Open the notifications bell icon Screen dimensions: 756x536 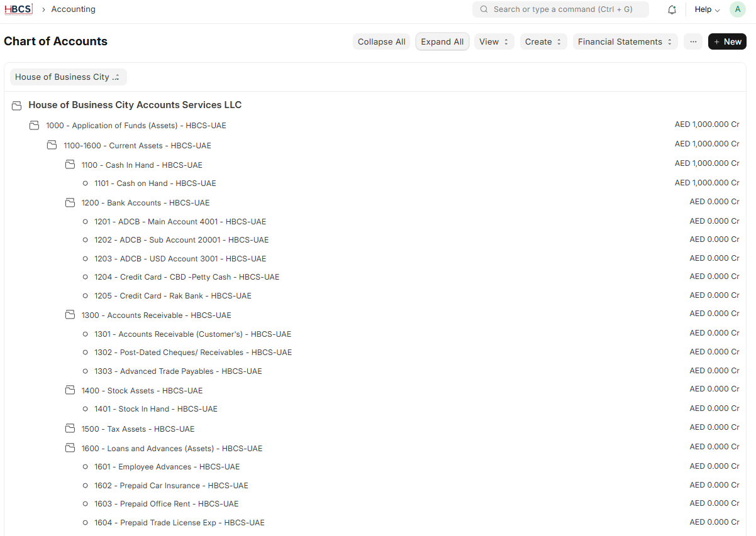(x=672, y=9)
